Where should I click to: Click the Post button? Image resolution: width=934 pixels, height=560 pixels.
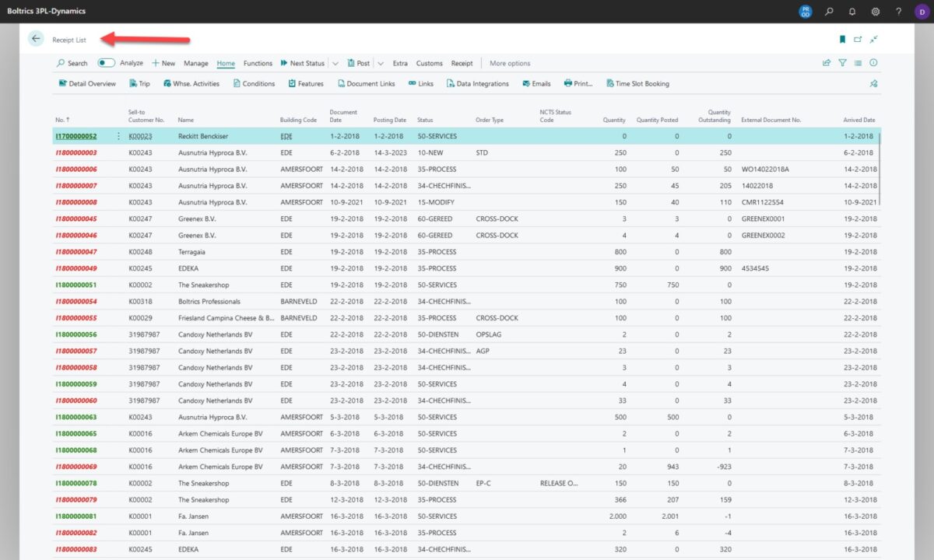[358, 64]
